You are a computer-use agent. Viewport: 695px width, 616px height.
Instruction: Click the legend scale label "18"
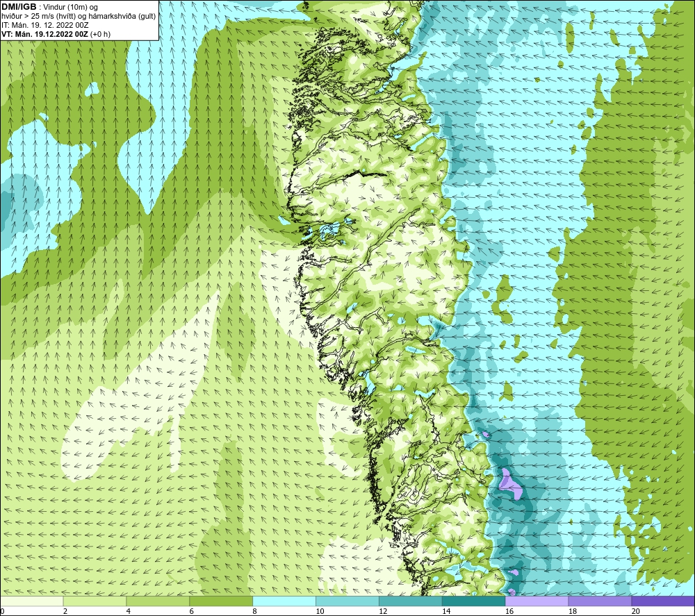(573, 612)
